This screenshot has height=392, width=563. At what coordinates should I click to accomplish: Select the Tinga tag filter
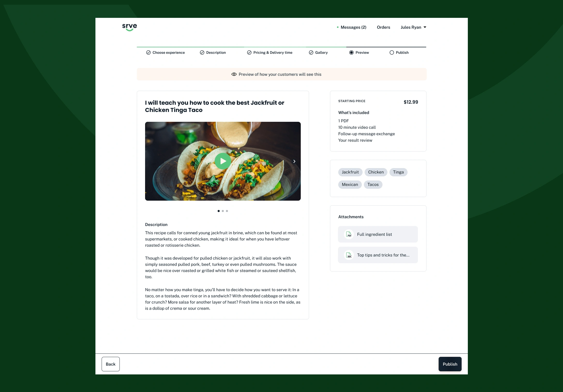click(x=398, y=172)
